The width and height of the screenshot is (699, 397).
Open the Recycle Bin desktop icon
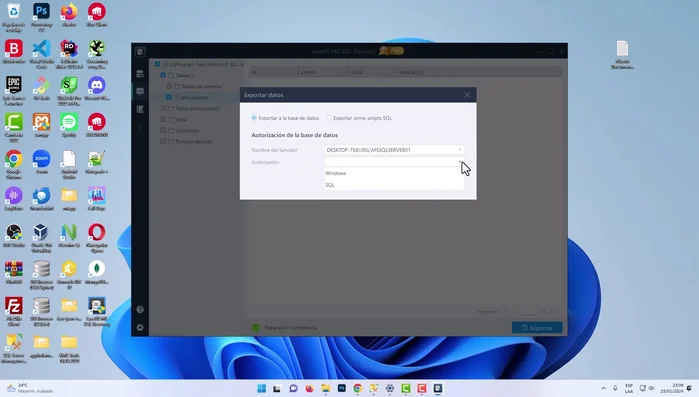(x=14, y=17)
